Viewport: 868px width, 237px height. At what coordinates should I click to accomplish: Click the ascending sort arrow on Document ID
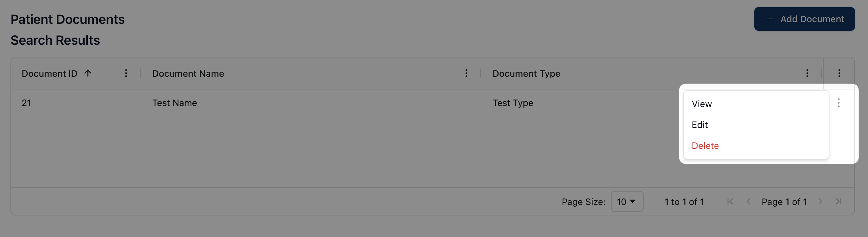88,73
